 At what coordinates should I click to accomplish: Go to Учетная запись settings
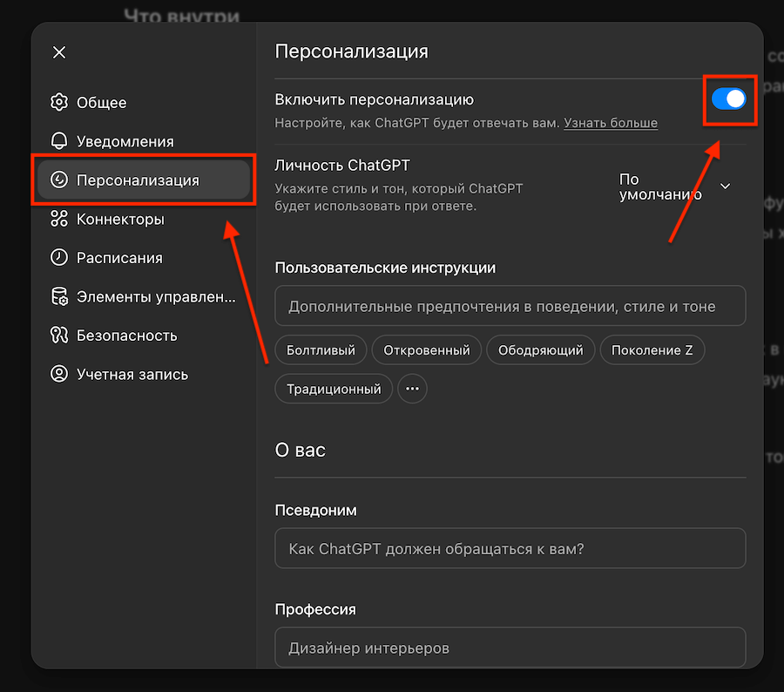(144, 374)
